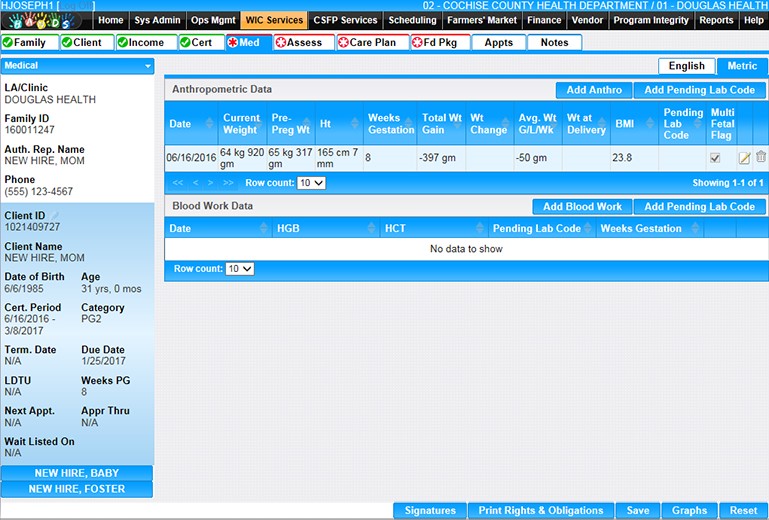Expand the Medical dropdown in sidebar

(148, 66)
